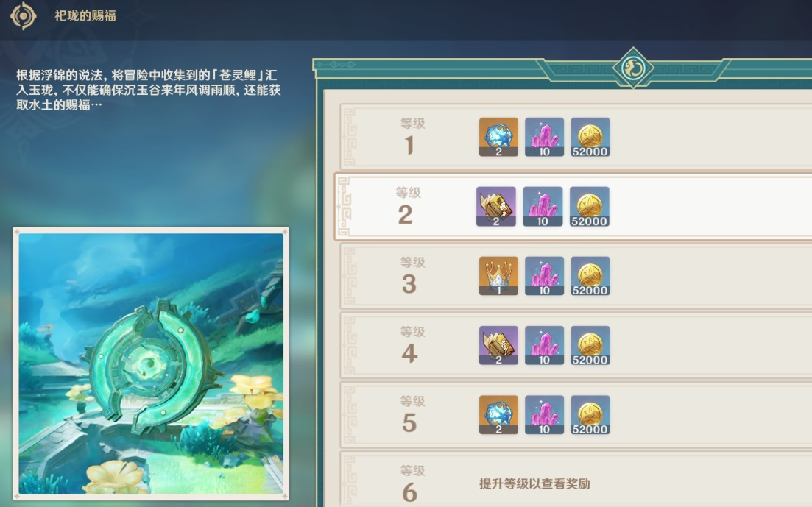Click the Level 5 Primogem reward icon
Image resolution: width=812 pixels, height=507 pixels.
point(544,415)
